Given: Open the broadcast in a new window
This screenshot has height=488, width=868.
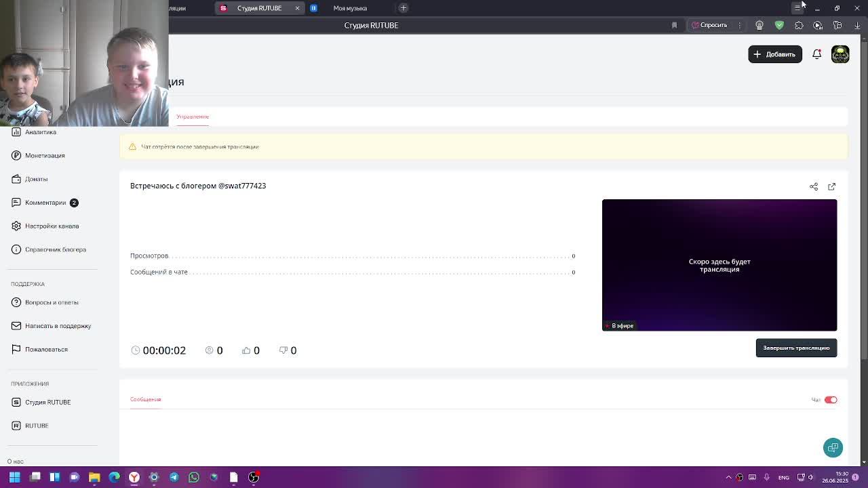Looking at the screenshot, I should 832,186.
